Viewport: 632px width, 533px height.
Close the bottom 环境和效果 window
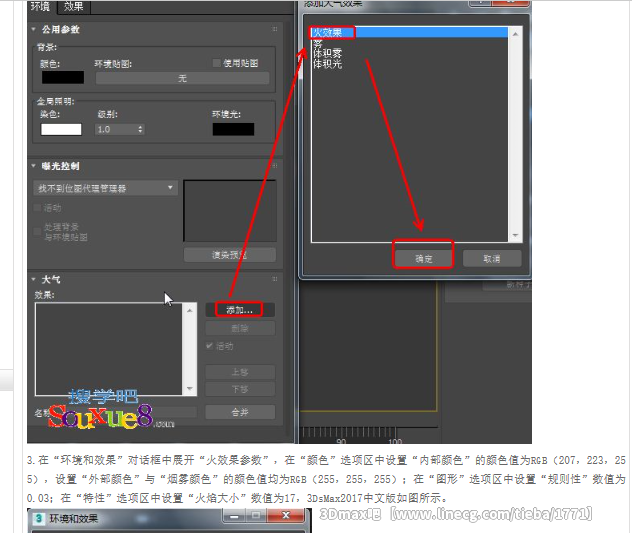coord(286,516)
